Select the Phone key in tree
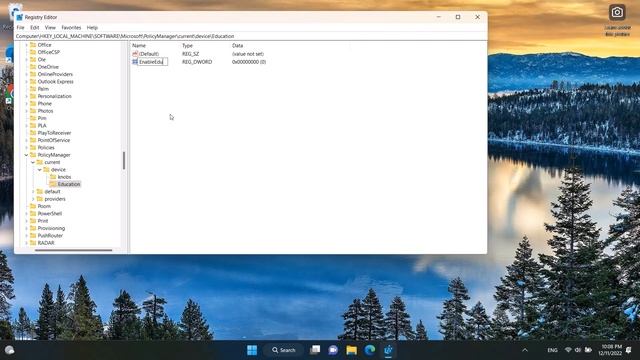 [x=44, y=104]
